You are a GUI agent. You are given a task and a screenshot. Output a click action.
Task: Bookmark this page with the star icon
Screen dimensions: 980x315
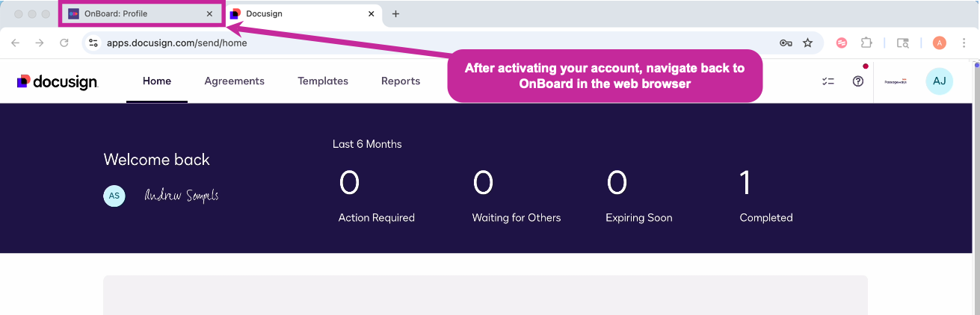807,43
